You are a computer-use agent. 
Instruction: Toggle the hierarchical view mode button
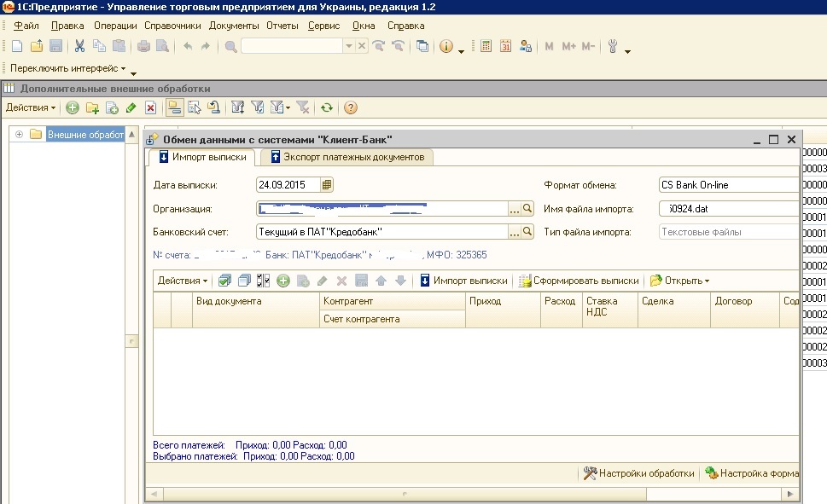click(x=174, y=108)
